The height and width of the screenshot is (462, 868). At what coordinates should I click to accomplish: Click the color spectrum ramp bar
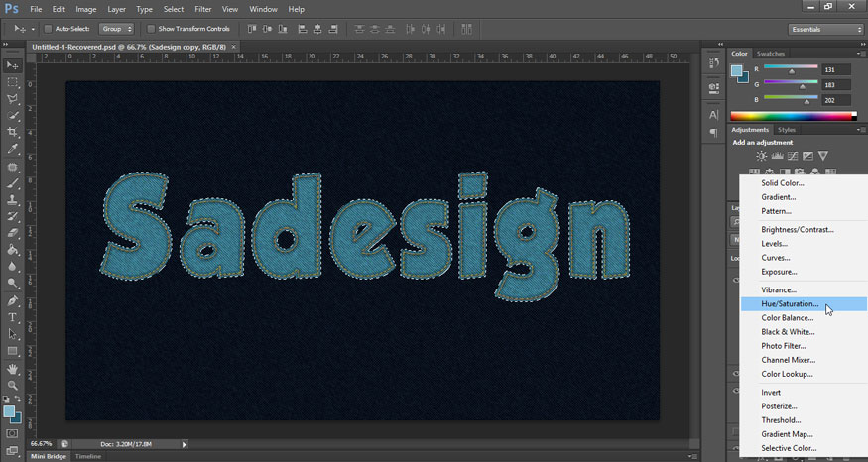click(794, 116)
